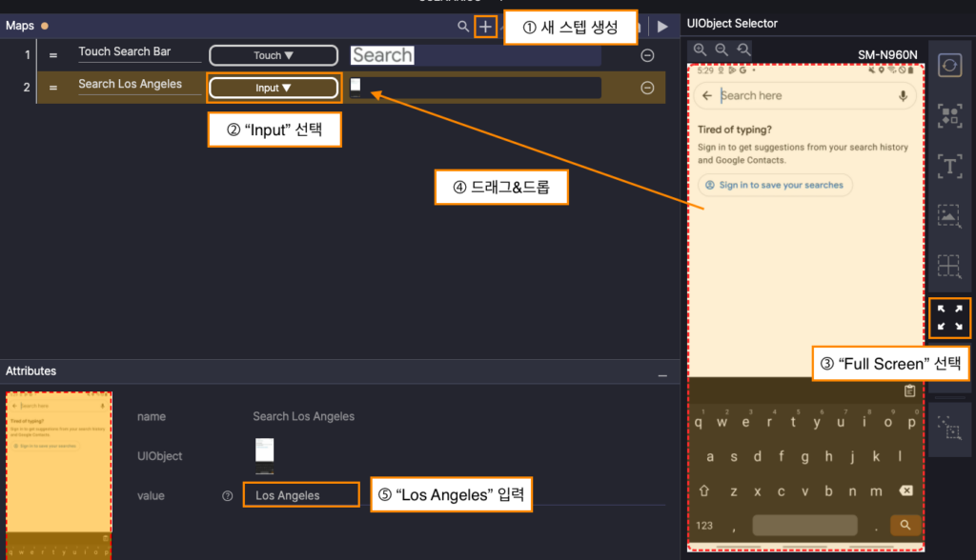
Task: Remove step 2 with the minus icon
Action: (647, 88)
